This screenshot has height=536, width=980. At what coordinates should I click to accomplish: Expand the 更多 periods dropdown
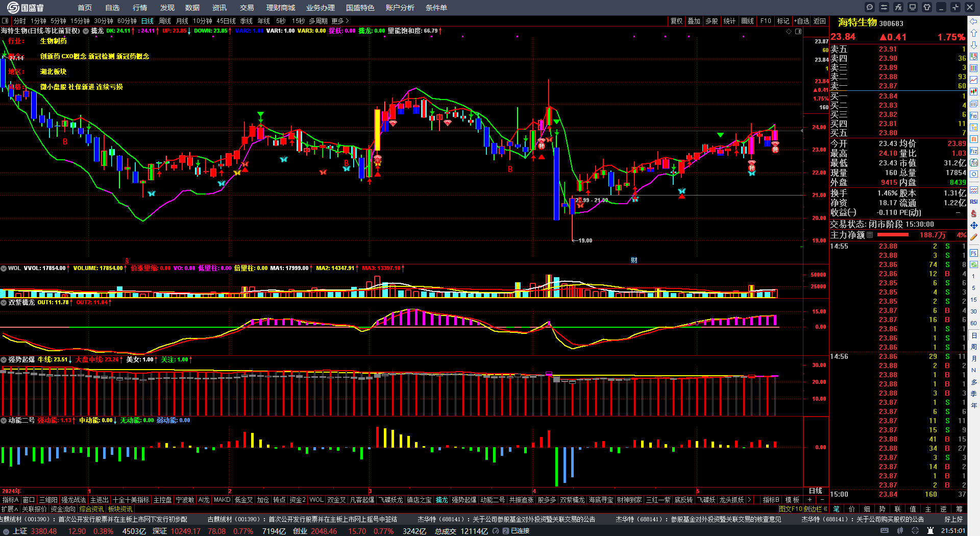pos(340,21)
